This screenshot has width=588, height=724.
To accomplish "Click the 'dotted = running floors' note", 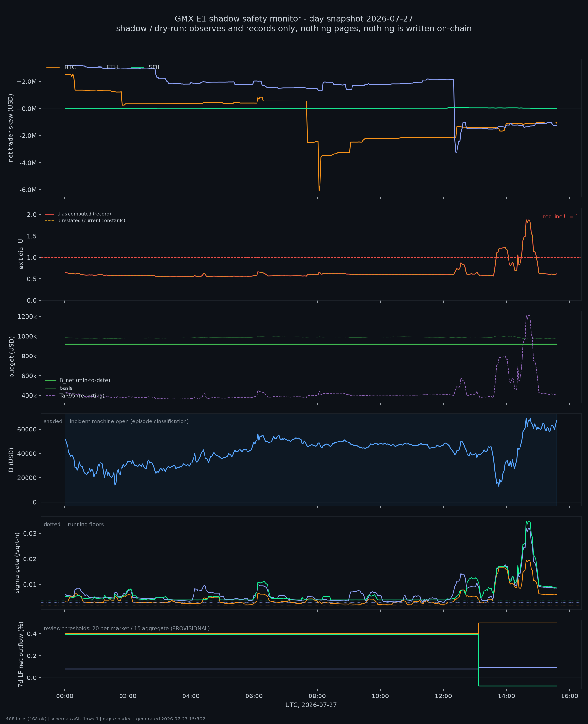I will [74, 525].
